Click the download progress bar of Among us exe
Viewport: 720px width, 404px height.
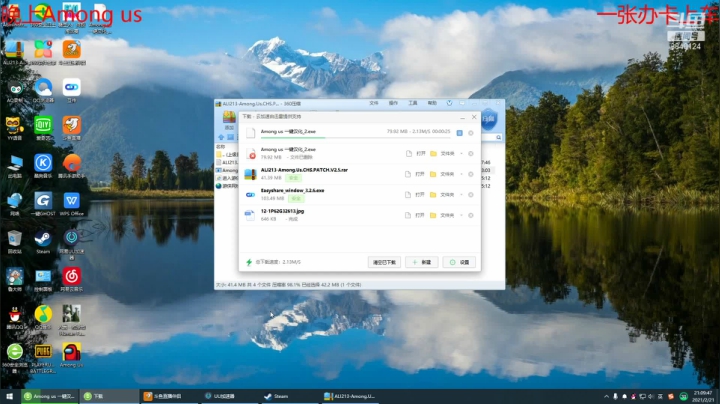pos(355,137)
